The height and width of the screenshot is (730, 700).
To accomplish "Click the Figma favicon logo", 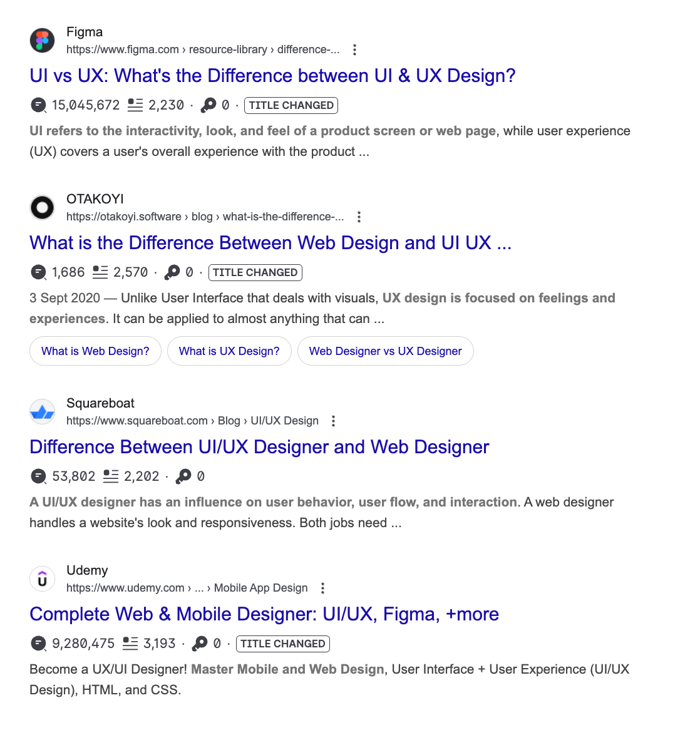I will coord(42,41).
